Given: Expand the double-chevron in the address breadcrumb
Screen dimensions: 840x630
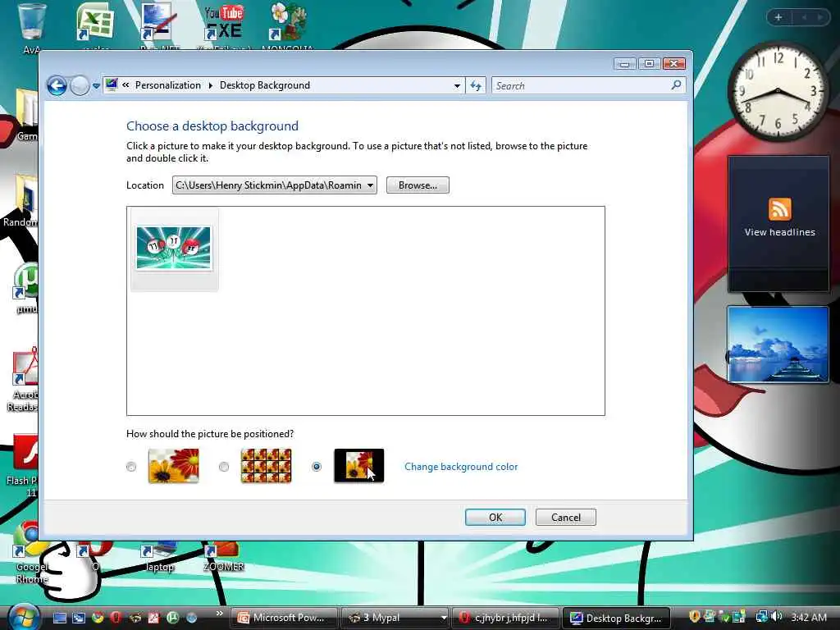Looking at the screenshot, I should [x=126, y=85].
